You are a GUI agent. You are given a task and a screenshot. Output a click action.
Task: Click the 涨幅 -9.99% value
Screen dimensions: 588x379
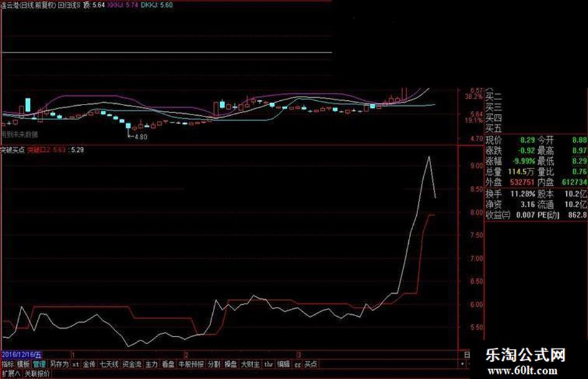click(525, 161)
